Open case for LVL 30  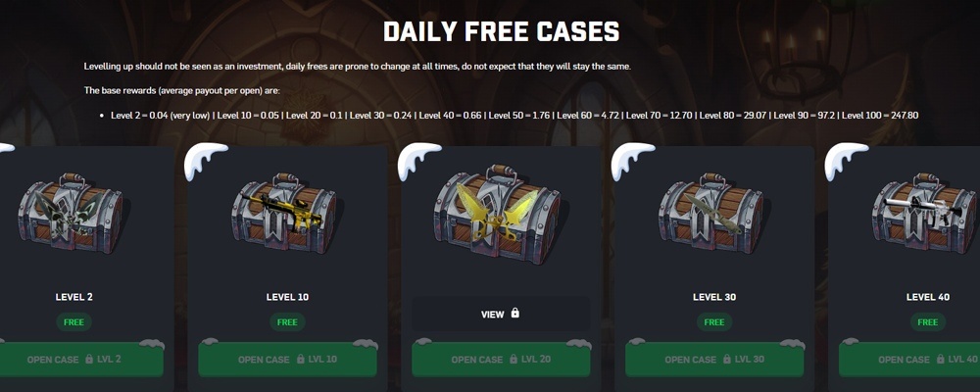click(714, 360)
